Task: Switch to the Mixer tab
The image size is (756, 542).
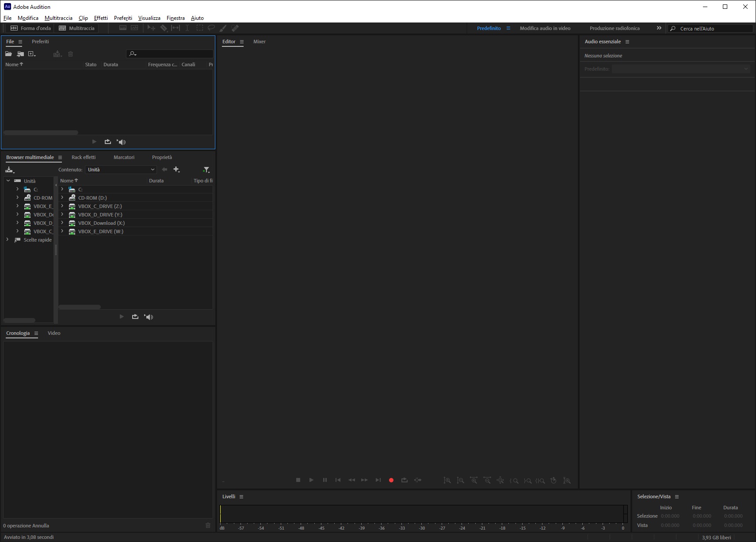Action: 260,42
